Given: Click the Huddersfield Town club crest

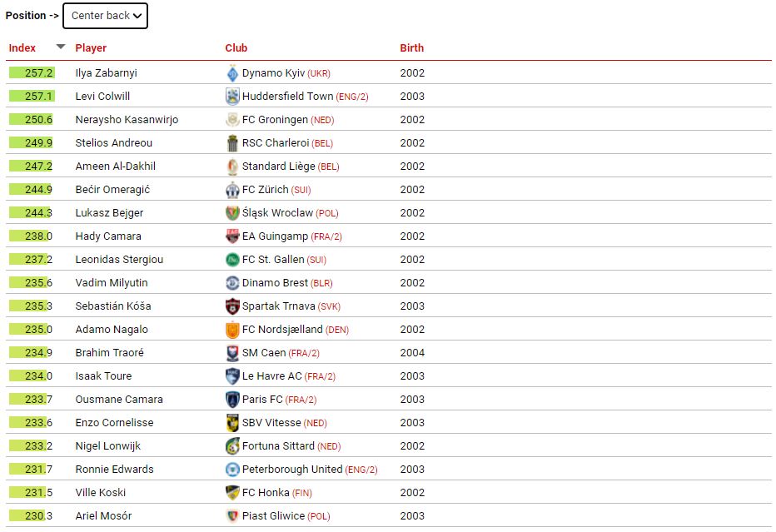Looking at the screenshot, I should pos(232,97).
